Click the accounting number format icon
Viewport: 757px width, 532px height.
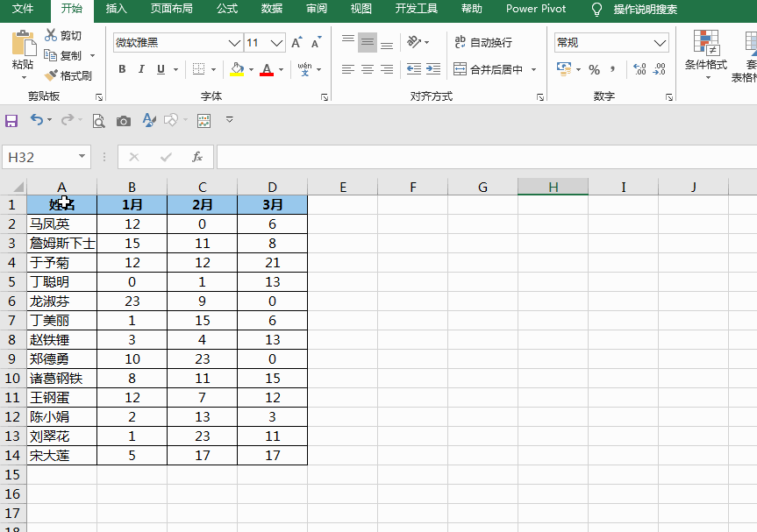[x=564, y=69]
